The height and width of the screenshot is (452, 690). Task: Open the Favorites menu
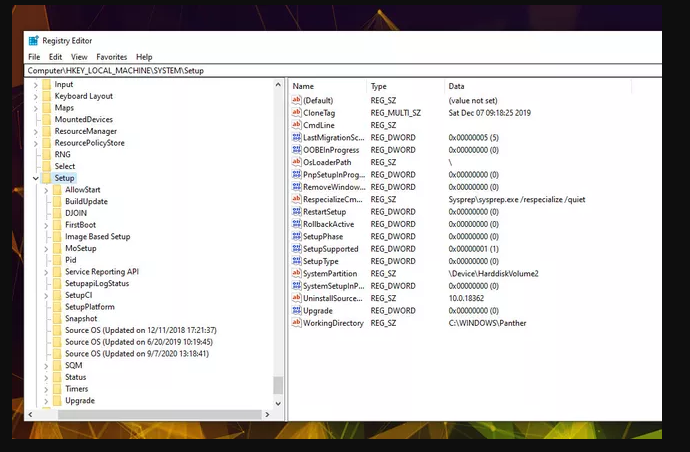tap(112, 57)
